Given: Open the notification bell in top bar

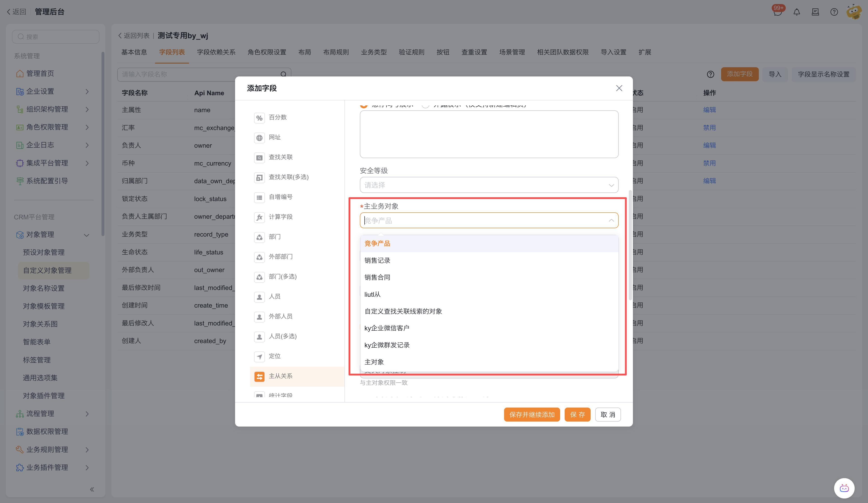Looking at the screenshot, I should [796, 12].
